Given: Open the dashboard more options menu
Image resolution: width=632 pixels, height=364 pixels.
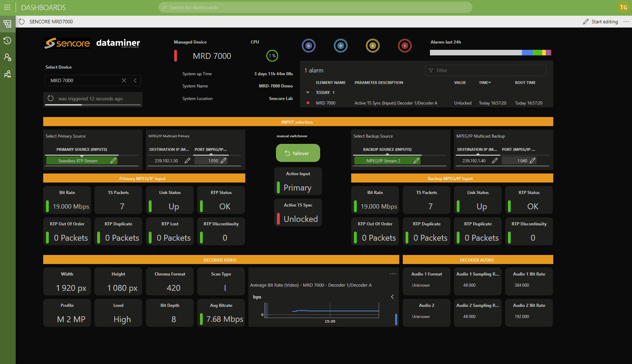Looking at the screenshot, I should click(x=626, y=22).
